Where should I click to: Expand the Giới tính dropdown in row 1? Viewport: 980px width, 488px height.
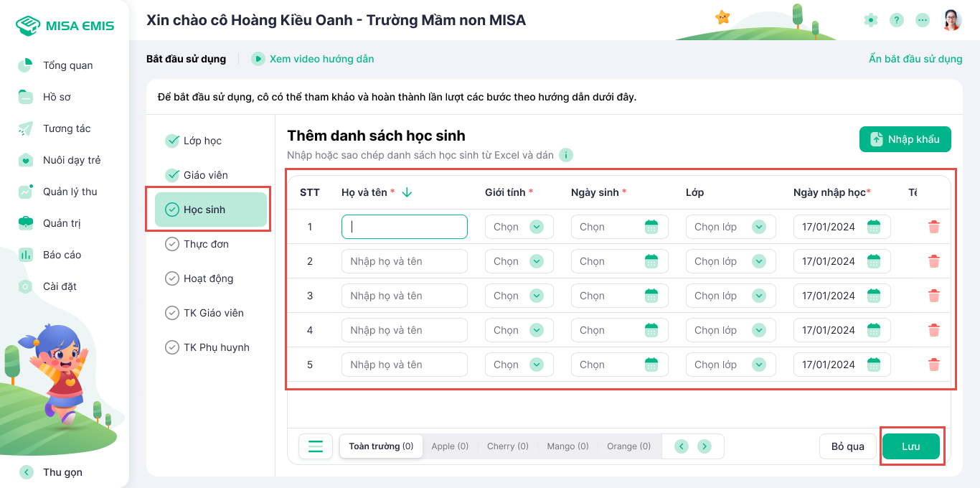(536, 227)
